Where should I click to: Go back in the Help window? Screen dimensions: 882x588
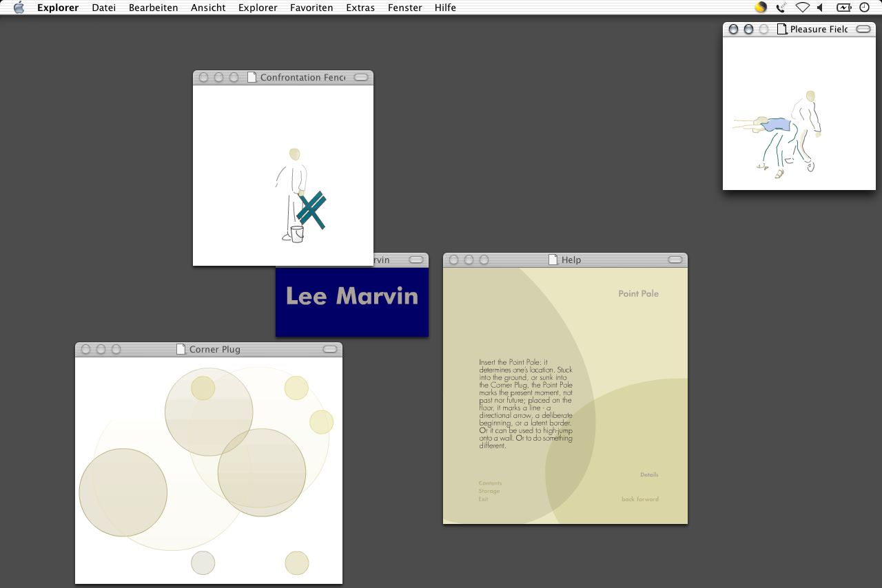[628, 499]
